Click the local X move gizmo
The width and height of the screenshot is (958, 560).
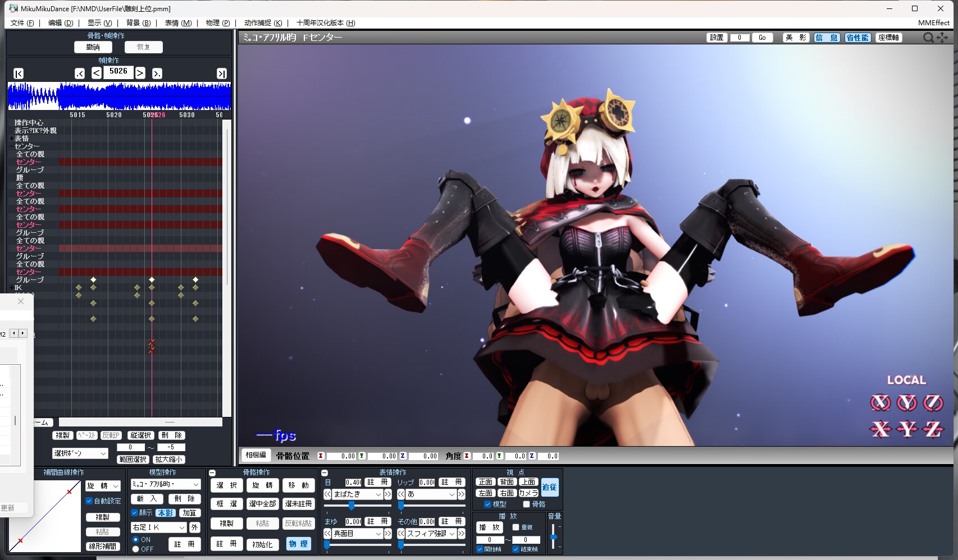click(880, 429)
